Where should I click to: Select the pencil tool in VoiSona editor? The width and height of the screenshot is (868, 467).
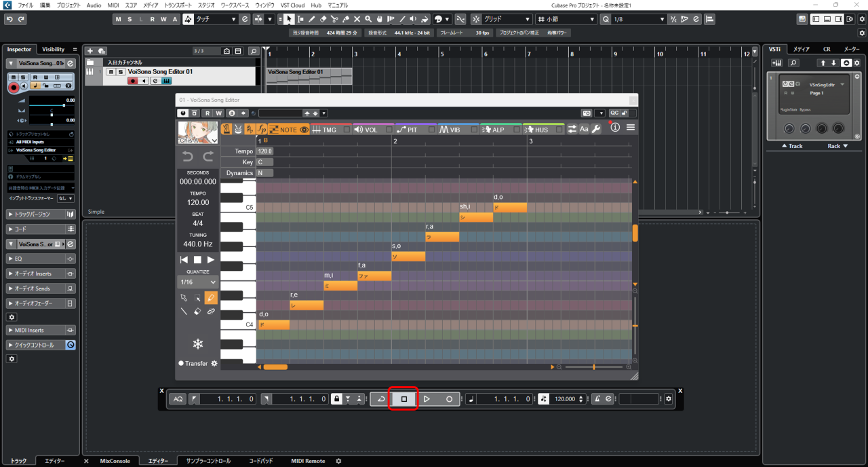coord(211,297)
